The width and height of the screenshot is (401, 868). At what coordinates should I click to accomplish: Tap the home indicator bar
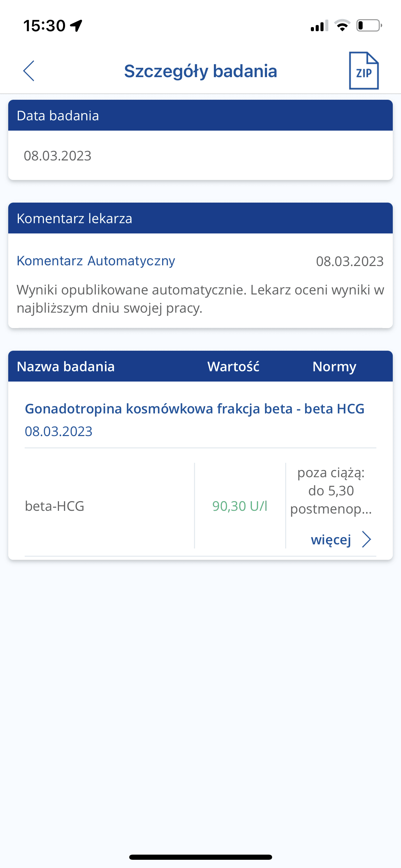200,857
